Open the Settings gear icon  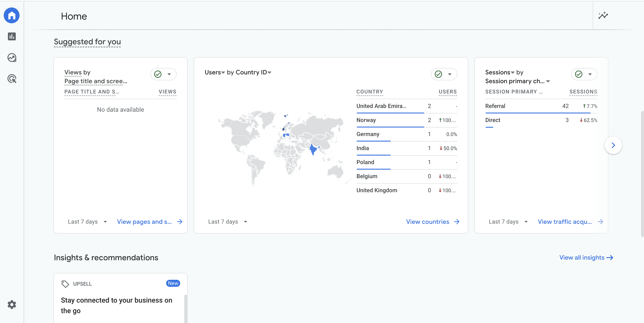point(12,305)
